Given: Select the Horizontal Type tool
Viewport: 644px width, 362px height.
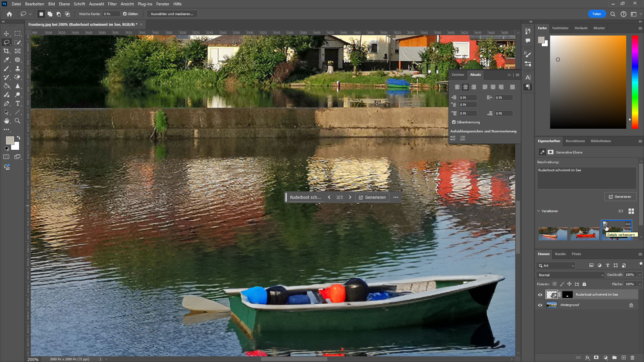Looking at the screenshot, I should click(x=18, y=103).
